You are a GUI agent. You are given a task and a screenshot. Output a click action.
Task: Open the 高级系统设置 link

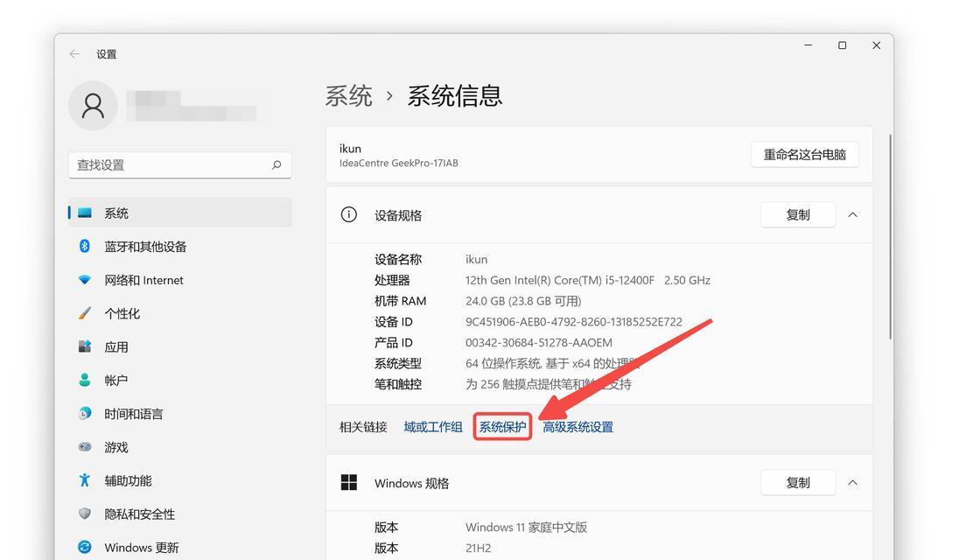coord(578,427)
